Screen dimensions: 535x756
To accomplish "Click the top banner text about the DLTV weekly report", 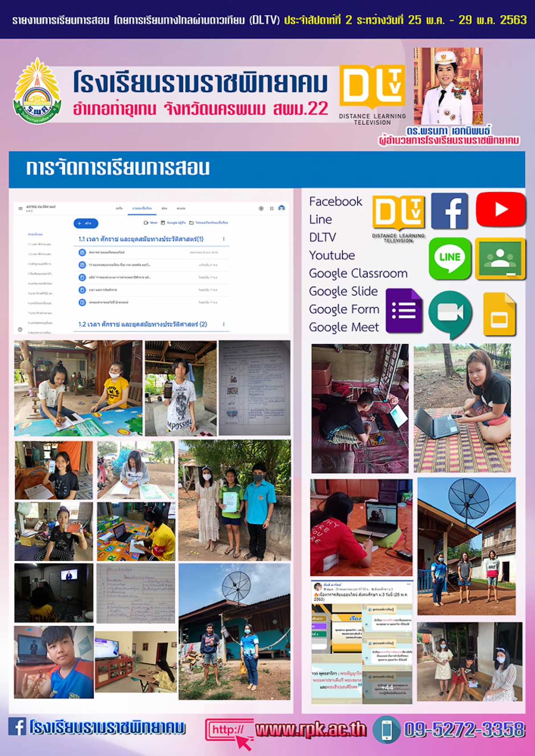I will (269, 20).
